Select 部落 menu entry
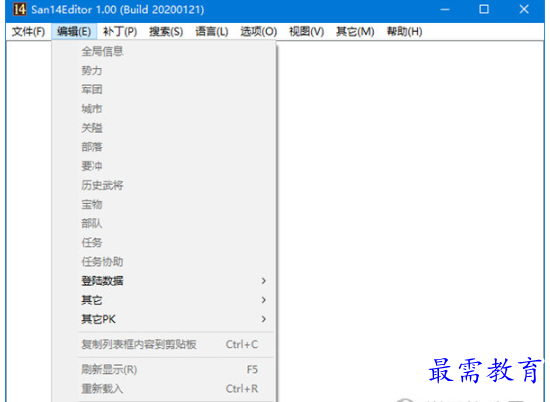Screen dimensions: 550x402 [x=164, y=147]
